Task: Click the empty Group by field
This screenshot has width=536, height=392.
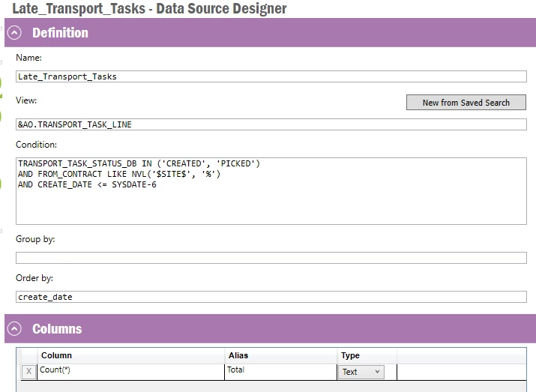Action: pyautogui.click(x=271, y=258)
